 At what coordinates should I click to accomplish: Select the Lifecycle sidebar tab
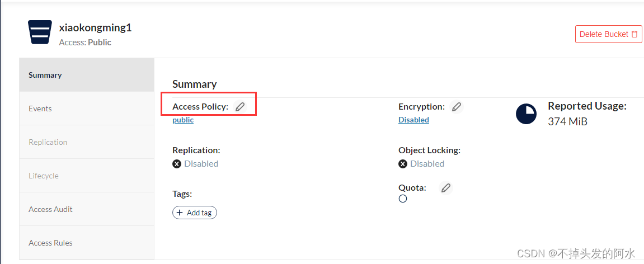pyautogui.click(x=87, y=176)
